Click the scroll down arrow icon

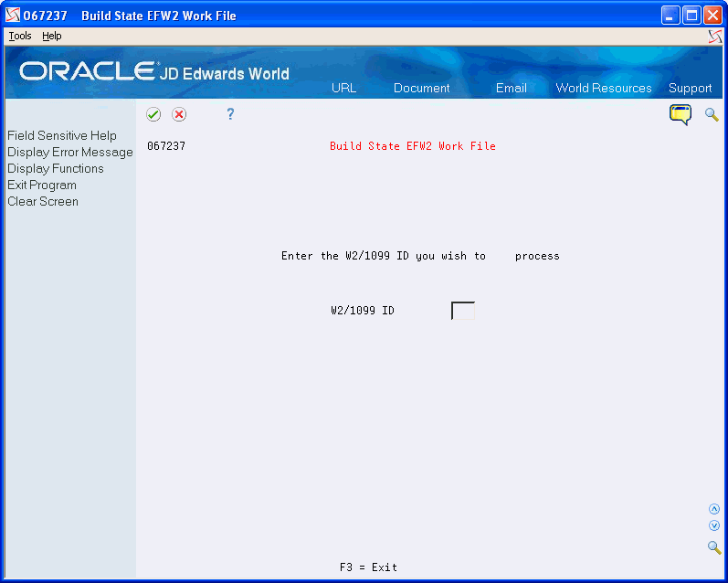(x=714, y=525)
